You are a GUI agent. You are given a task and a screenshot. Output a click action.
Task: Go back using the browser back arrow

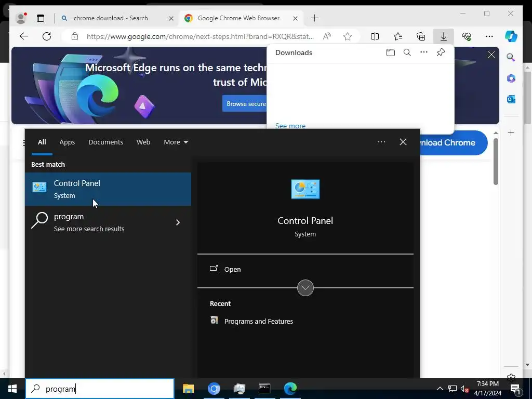click(24, 36)
